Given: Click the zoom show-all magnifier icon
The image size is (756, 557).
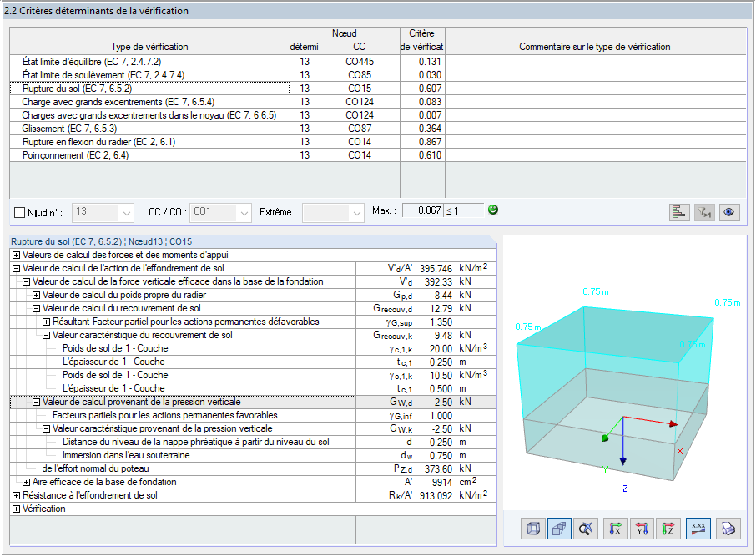Looking at the screenshot, I should [586, 529].
